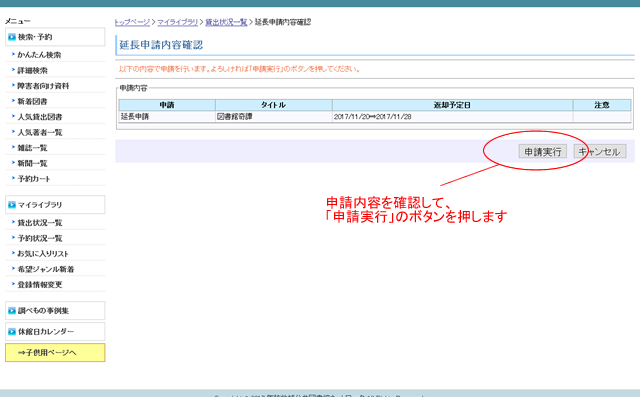Open 新着図書 in the sidebar
This screenshot has height=397, width=640.
[32, 101]
